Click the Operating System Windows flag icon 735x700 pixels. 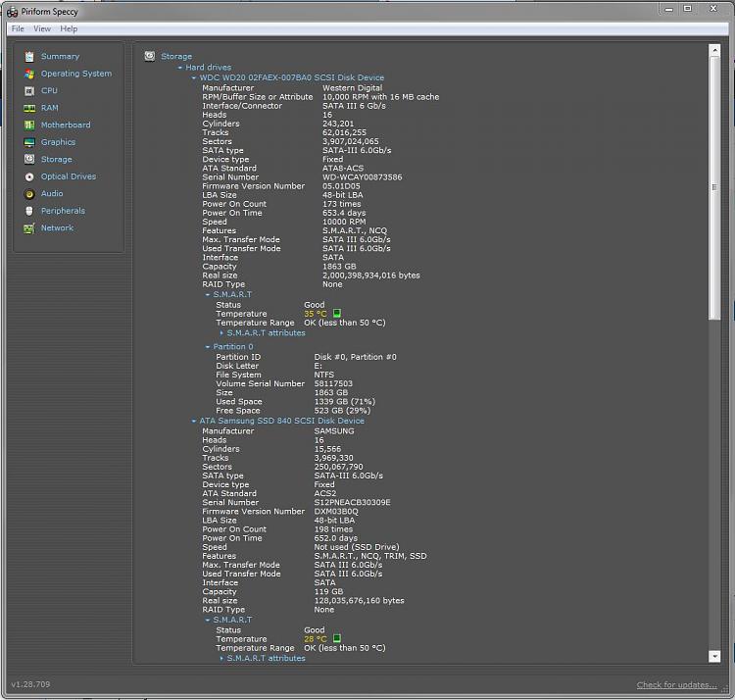tap(29, 74)
